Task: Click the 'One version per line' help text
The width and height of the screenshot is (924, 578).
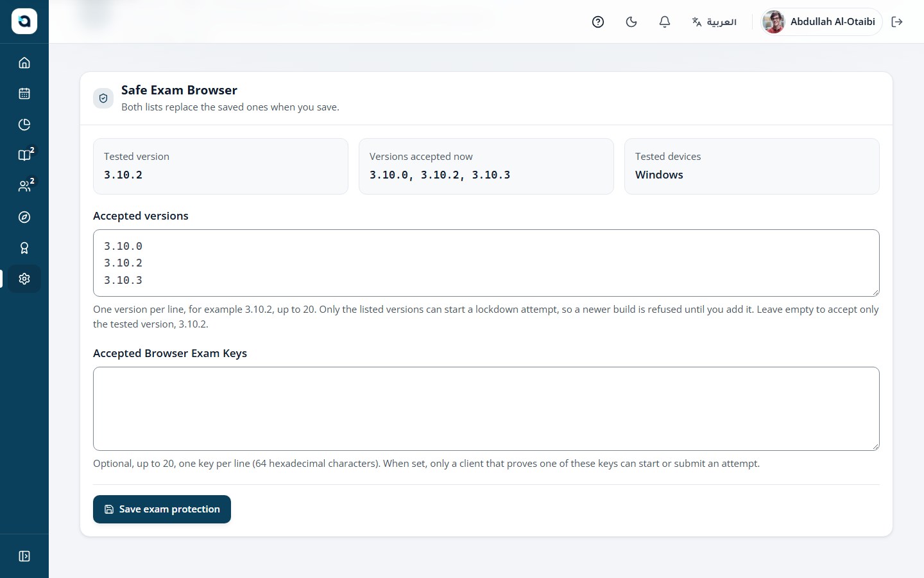Action: 486,317
